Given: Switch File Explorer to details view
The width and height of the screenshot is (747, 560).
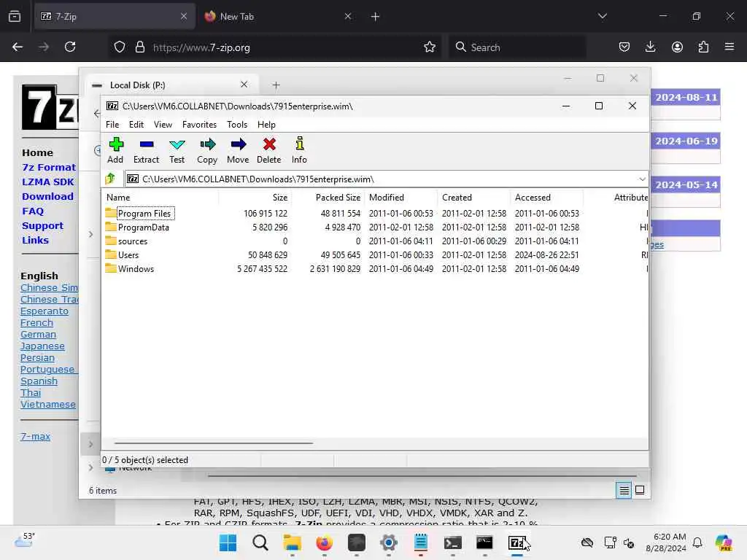Looking at the screenshot, I should click(624, 490).
